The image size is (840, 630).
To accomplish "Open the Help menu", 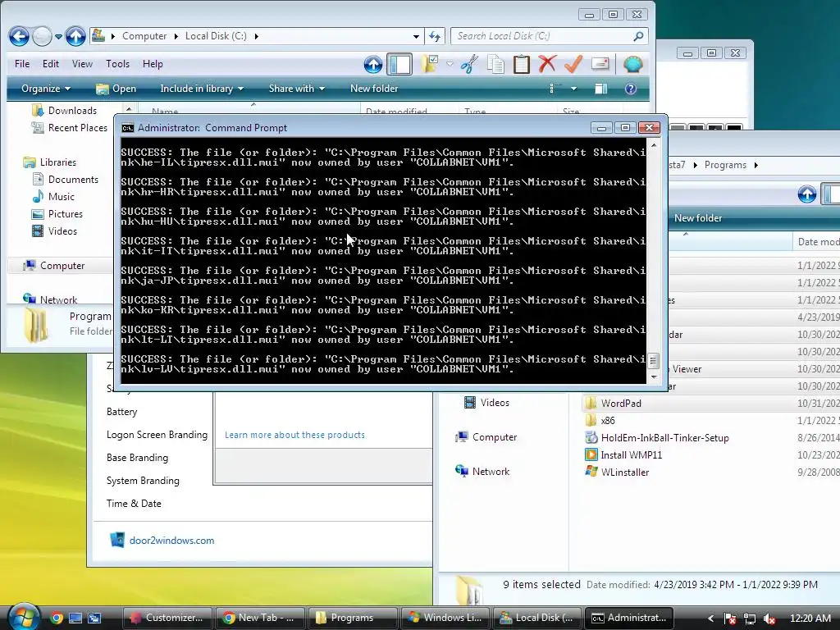I will pyautogui.click(x=152, y=64).
